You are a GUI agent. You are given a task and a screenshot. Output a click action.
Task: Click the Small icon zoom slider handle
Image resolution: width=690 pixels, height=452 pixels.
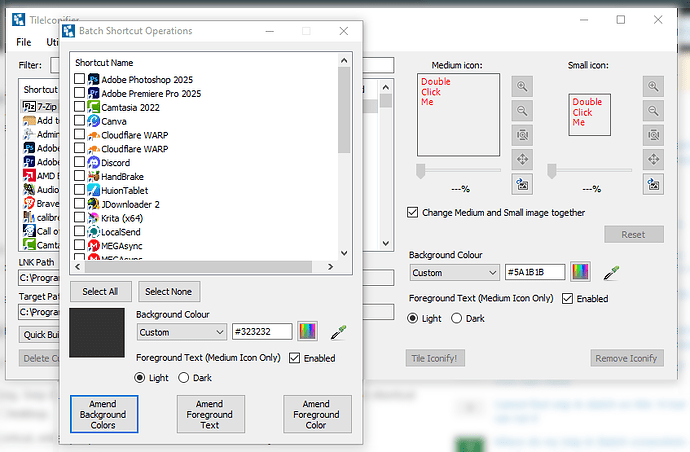click(x=551, y=171)
